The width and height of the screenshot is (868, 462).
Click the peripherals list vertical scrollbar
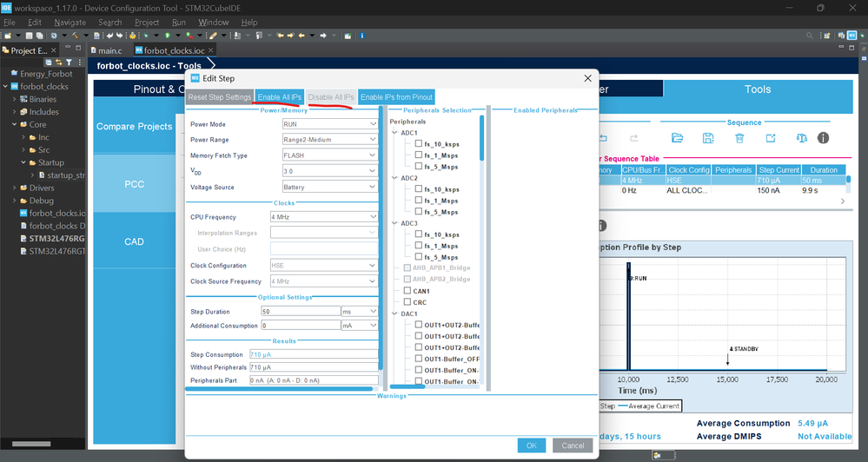481,138
